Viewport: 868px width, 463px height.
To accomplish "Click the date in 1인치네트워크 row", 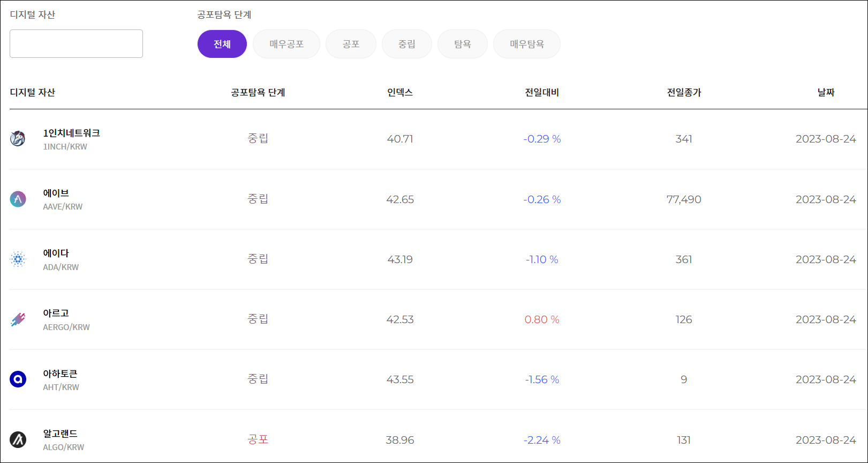I will pyautogui.click(x=826, y=139).
